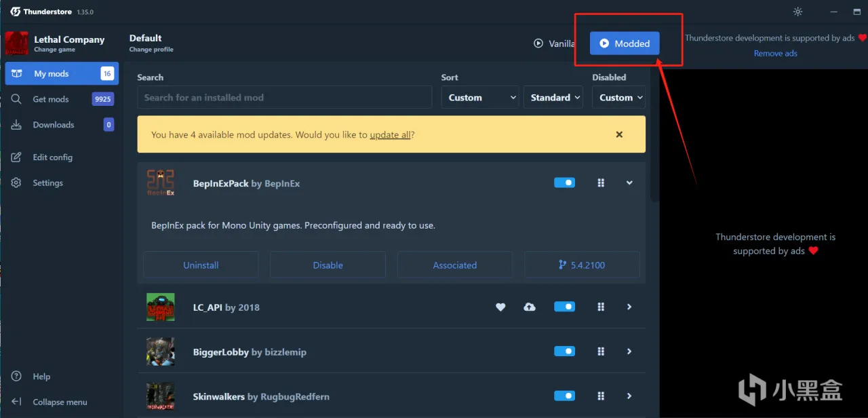Launch the game with Vanilla option

pos(555,43)
